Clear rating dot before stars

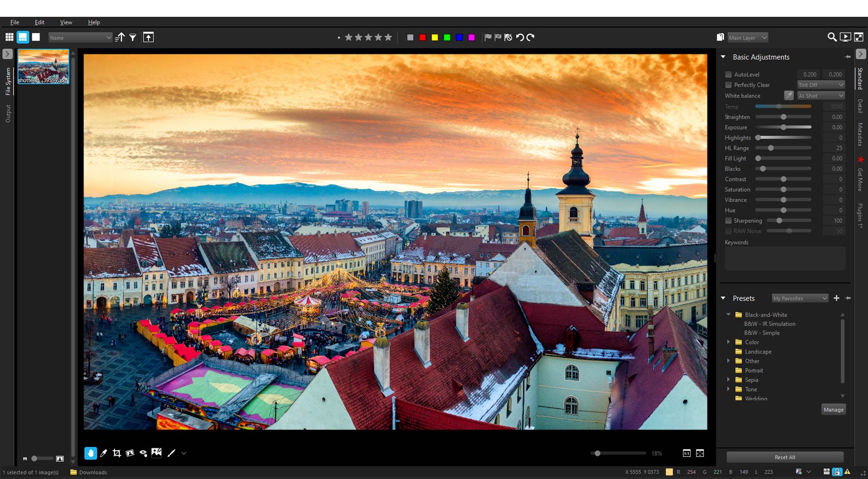pos(339,37)
